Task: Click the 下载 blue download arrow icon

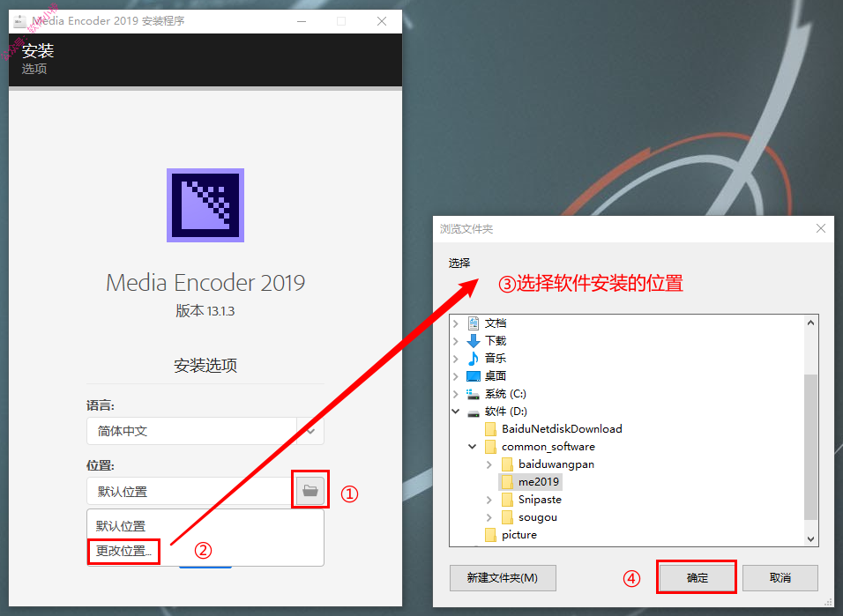Action: [474, 341]
